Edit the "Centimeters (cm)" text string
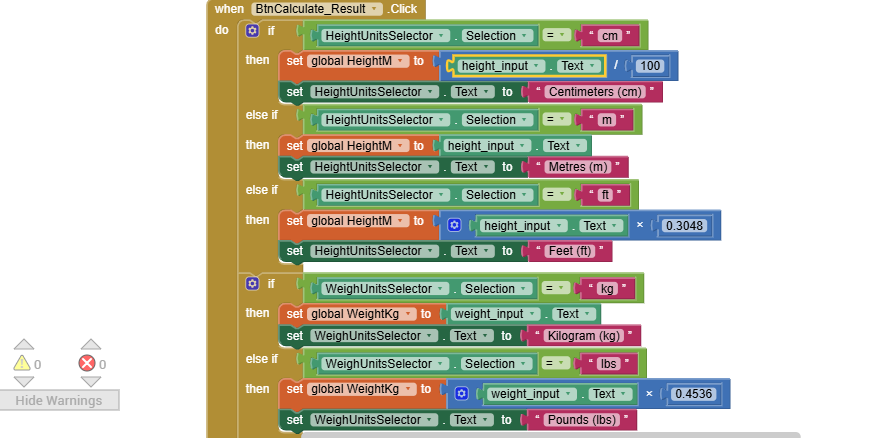This screenshot has width=872, height=438. [595, 92]
